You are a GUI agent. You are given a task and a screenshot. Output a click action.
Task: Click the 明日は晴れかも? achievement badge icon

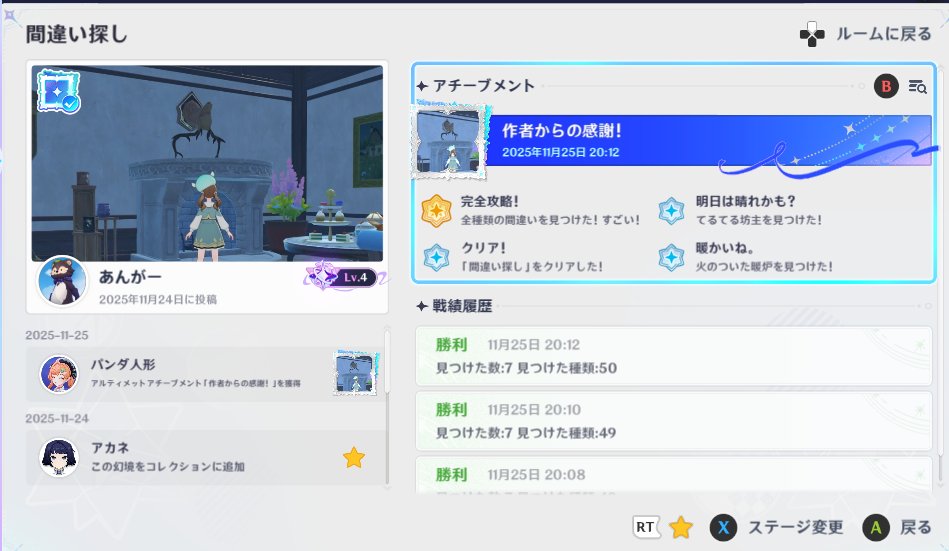pyautogui.click(x=671, y=211)
